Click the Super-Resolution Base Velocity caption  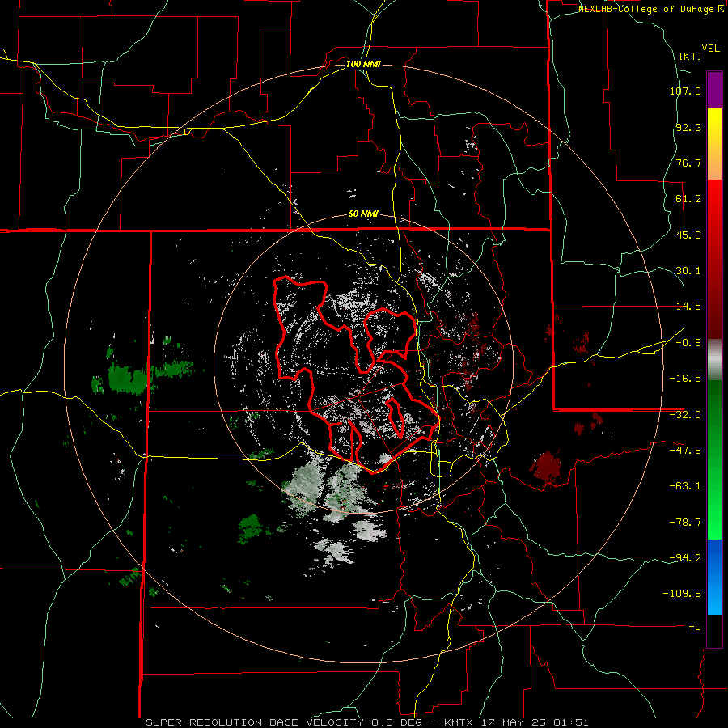pos(366,722)
